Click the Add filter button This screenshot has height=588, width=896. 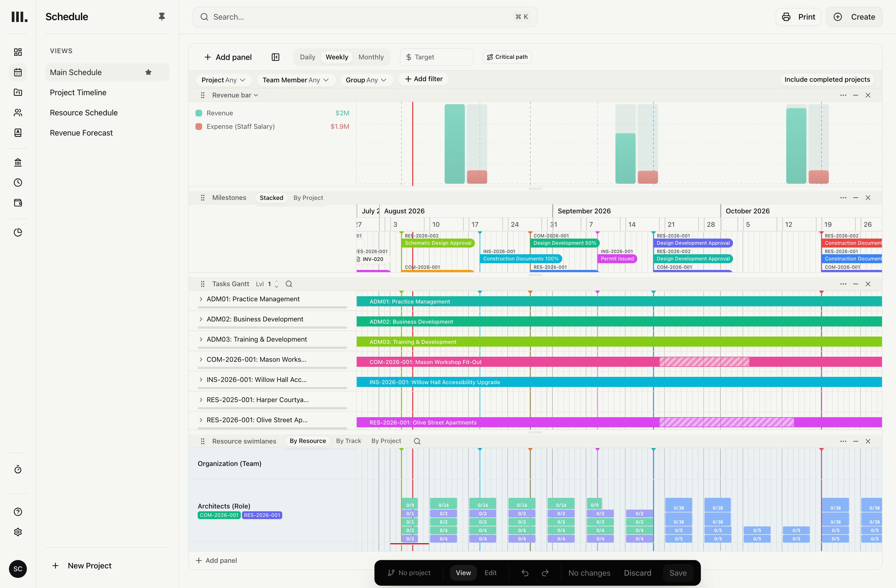pos(424,79)
